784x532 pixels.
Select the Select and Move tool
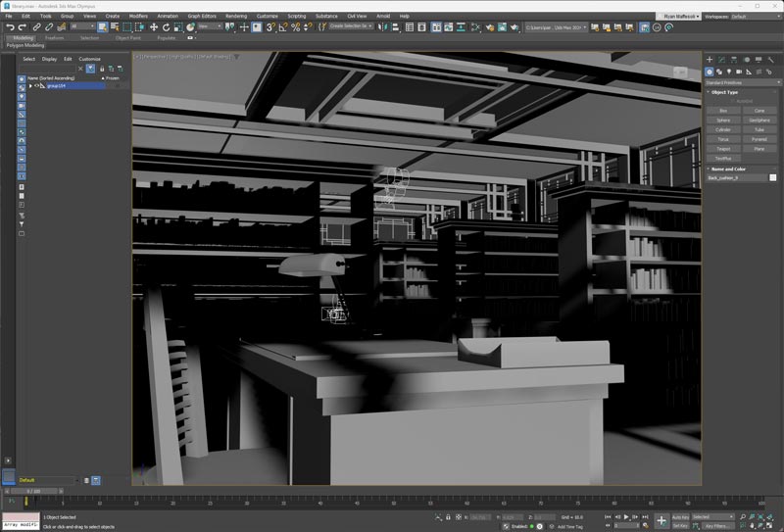[x=154, y=27]
